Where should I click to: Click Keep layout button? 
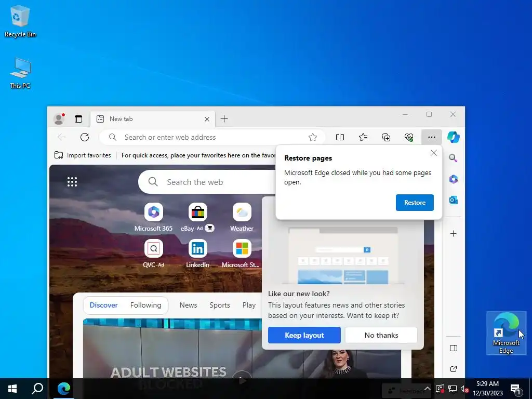pos(304,335)
